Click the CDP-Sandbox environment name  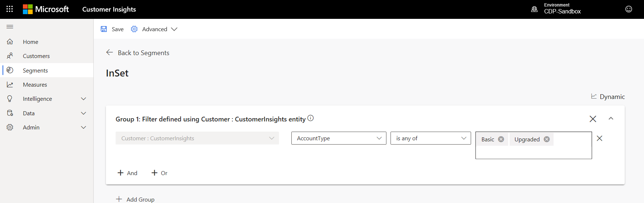562,11
